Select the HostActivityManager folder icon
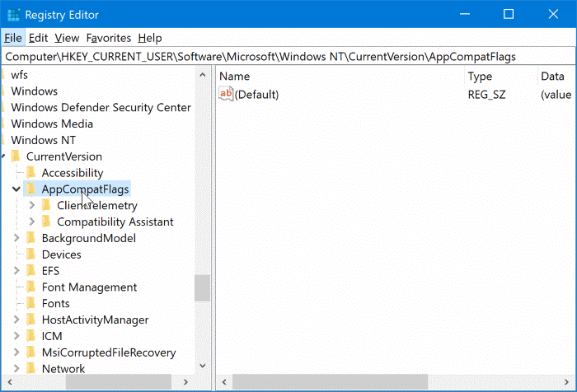The image size is (577, 392). click(31, 320)
